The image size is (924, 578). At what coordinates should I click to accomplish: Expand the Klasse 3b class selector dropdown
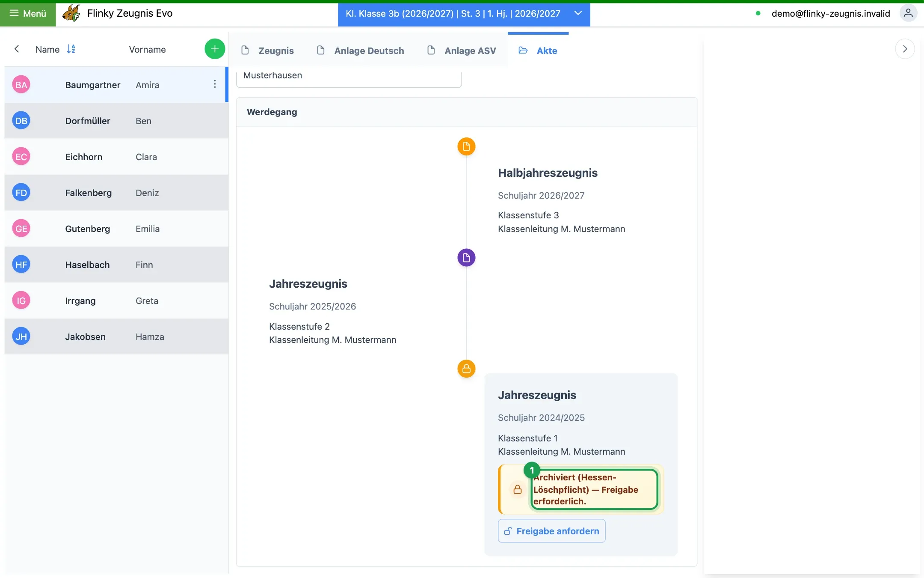pyautogui.click(x=464, y=14)
